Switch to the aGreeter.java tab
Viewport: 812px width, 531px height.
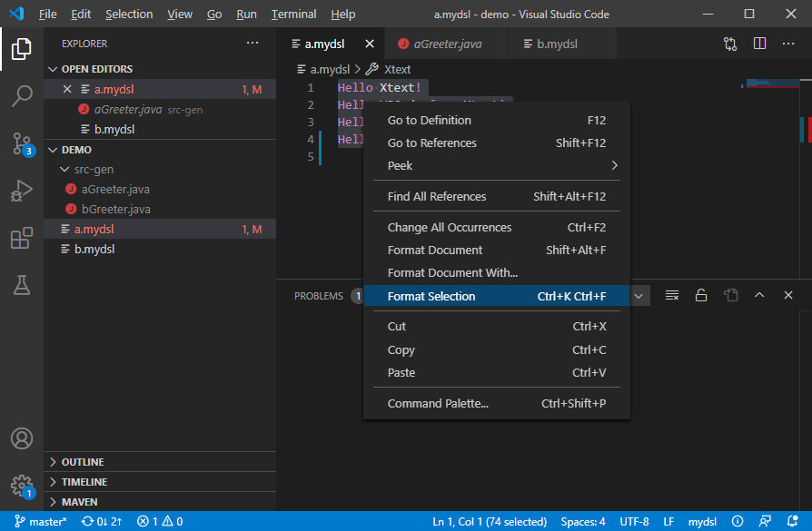pyautogui.click(x=446, y=44)
